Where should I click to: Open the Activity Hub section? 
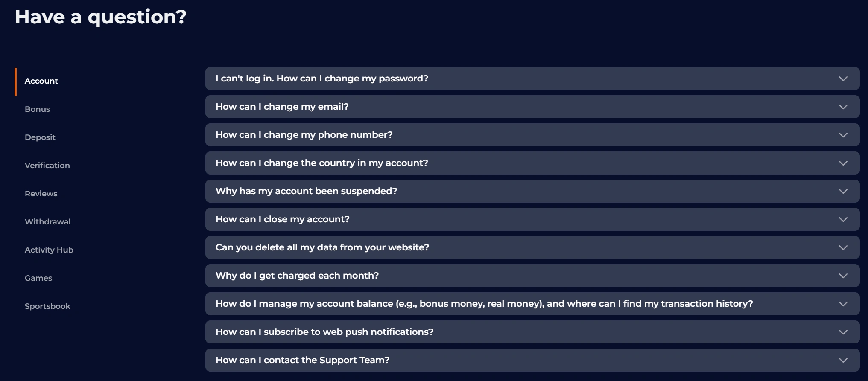pos(49,250)
